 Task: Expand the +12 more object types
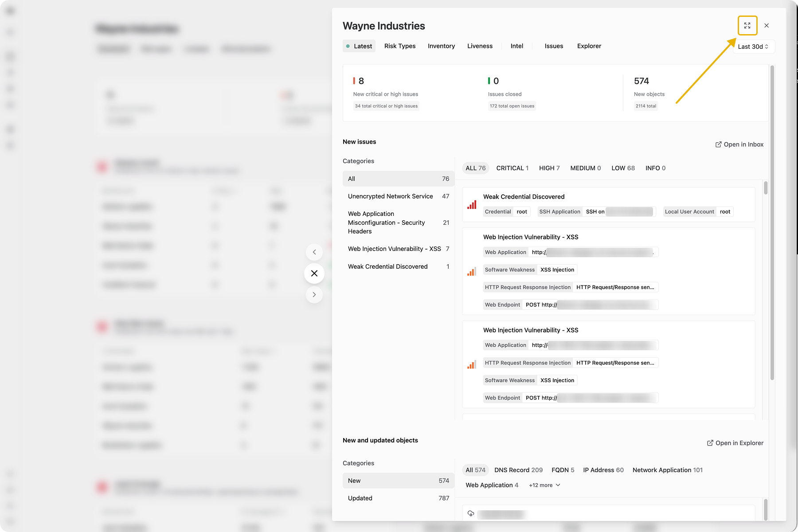click(544, 485)
